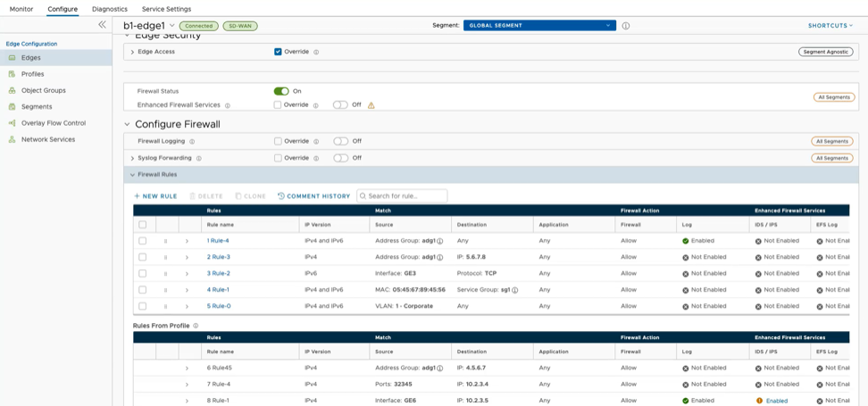868x406 pixels.
Task: Toggle the Firewall Status switch off
Action: tap(281, 91)
